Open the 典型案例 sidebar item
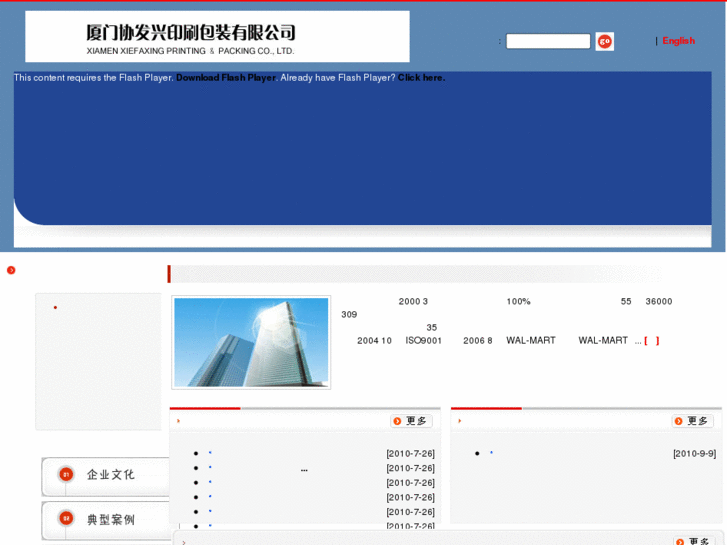The image size is (727, 545). pyautogui.click(x=106, y=519)
